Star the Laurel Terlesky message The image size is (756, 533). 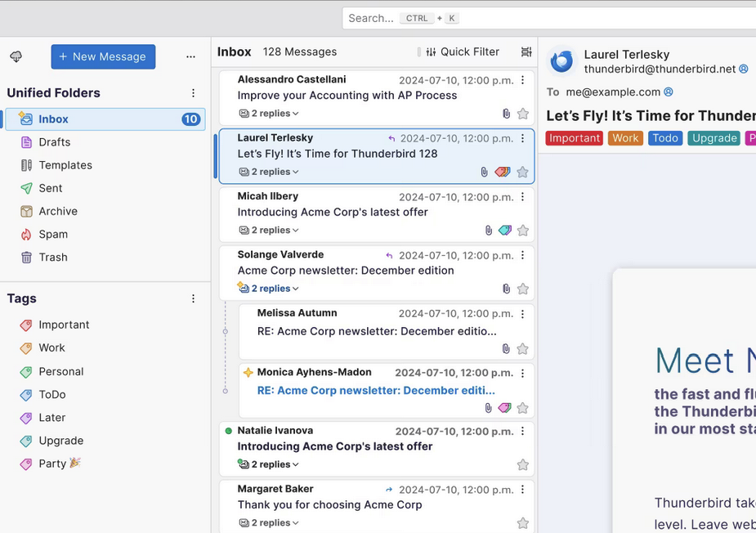tap(522, 172)
